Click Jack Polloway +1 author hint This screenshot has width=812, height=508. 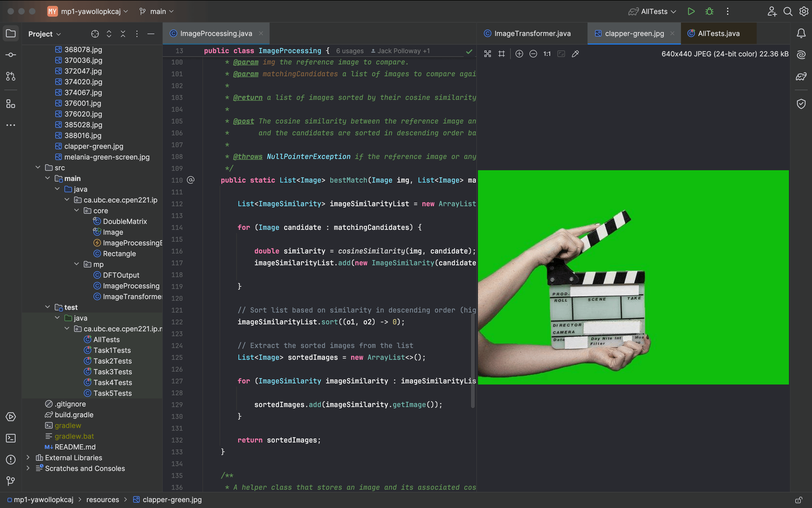coord(400,51)
